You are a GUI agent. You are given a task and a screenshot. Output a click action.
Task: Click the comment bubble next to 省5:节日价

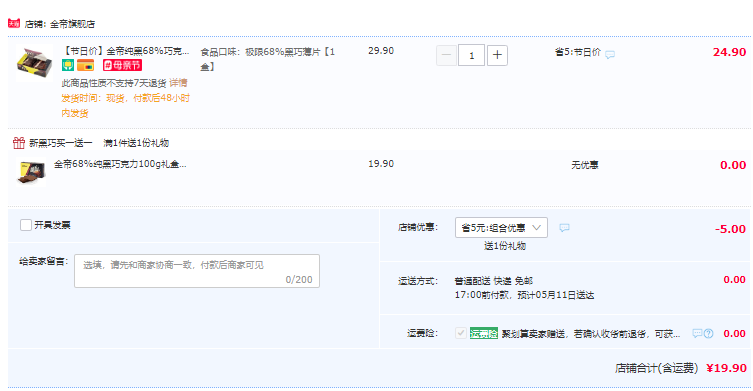tap(610, 55)
